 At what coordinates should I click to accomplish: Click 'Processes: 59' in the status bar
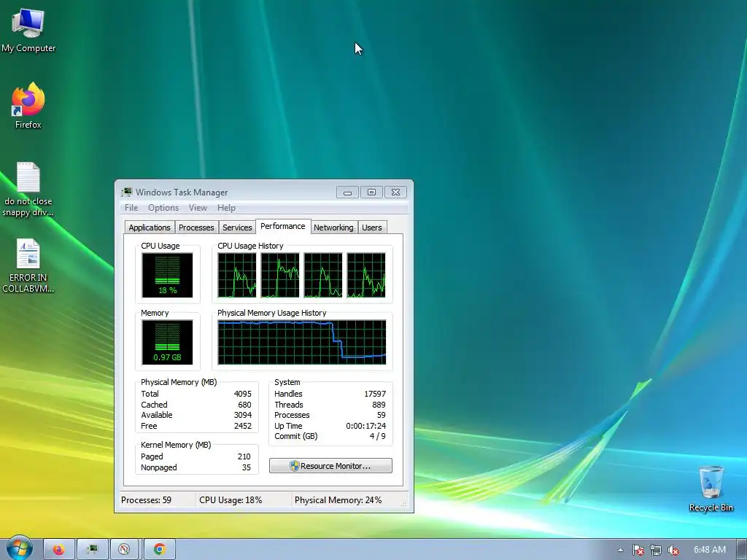point(146,500)
